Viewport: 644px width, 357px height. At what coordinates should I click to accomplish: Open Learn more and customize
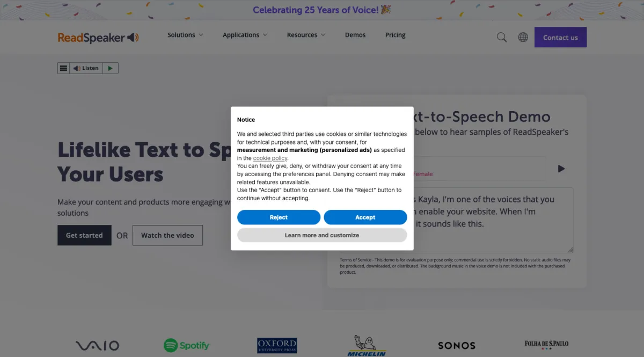322,235
